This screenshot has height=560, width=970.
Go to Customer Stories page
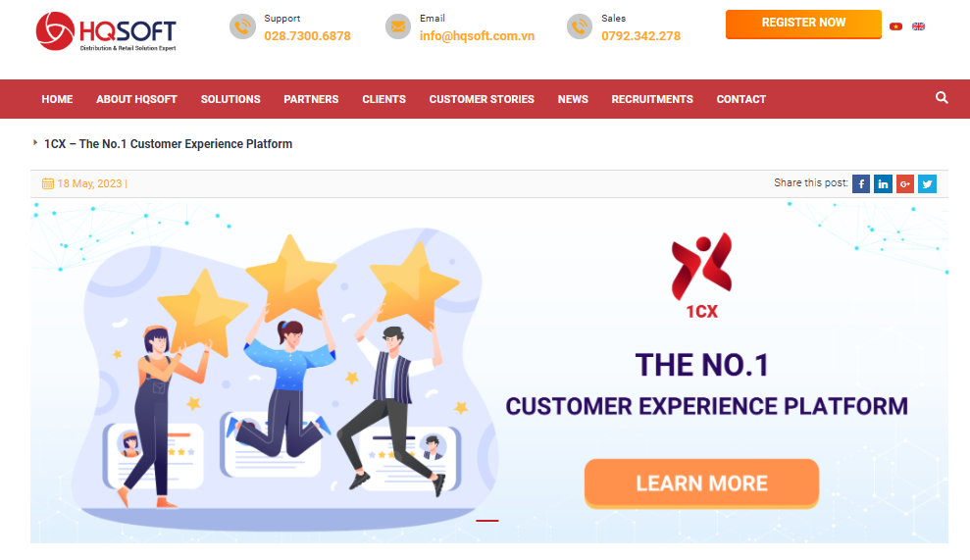click(482, 99)
